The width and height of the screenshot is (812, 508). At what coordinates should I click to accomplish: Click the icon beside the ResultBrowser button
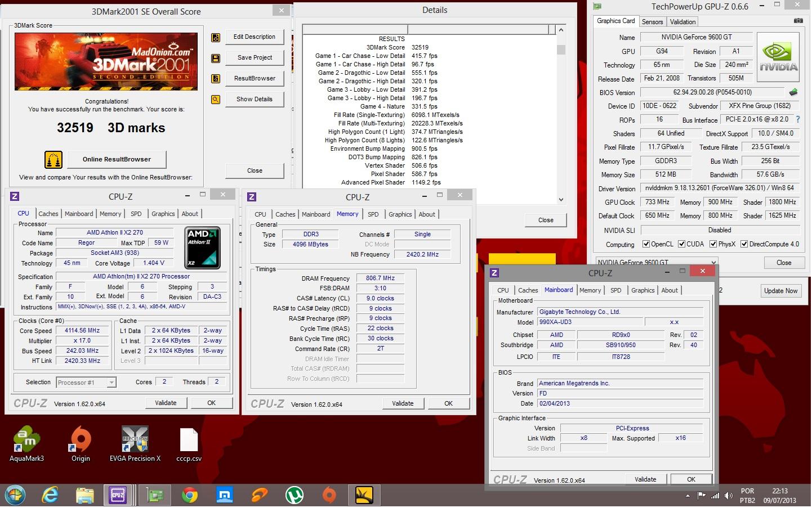tap(216, 79)
